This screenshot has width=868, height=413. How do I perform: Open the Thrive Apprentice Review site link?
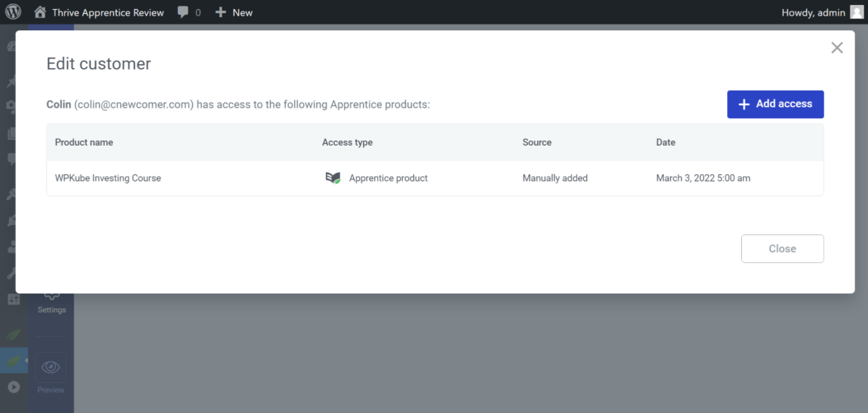tap(99, 13)
